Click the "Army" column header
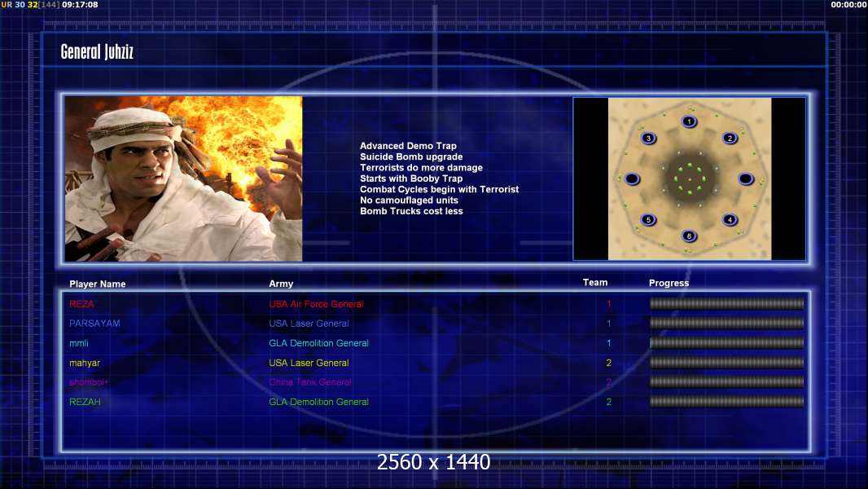Viewport: 868px width, 489px height. pyautogui.click(x=281, y=284)
